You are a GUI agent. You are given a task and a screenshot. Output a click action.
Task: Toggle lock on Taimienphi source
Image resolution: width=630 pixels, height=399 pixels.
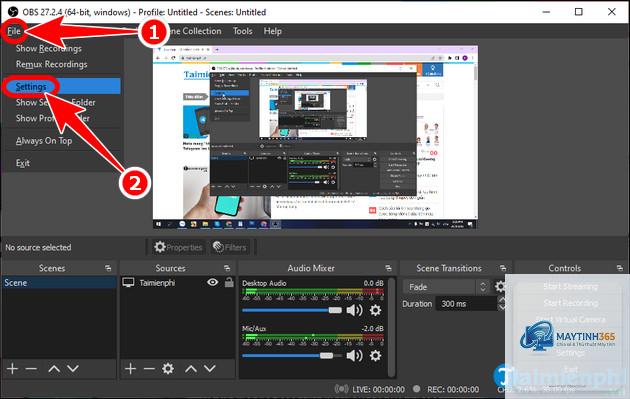[x=229, y=282]
